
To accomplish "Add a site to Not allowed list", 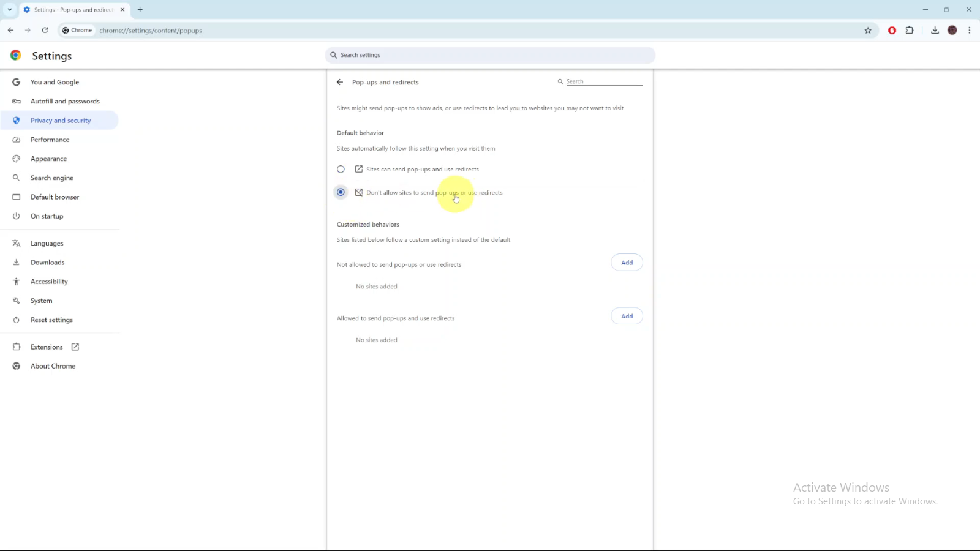I will coord(627,263).
